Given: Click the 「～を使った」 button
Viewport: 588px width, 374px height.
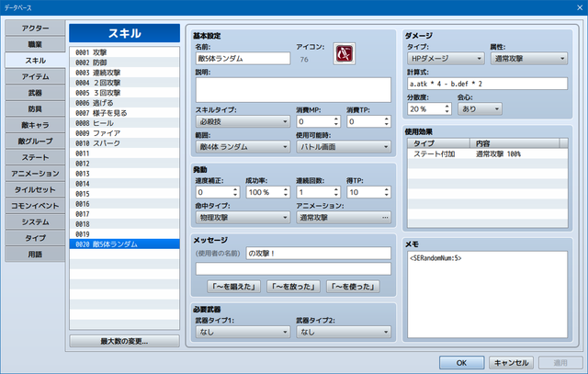Looking at the screenshot, I should point(353,287).
